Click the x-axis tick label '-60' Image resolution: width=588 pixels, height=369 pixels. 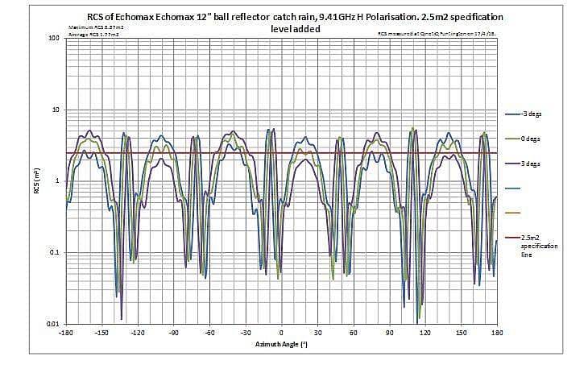click(x=209, y=333)
